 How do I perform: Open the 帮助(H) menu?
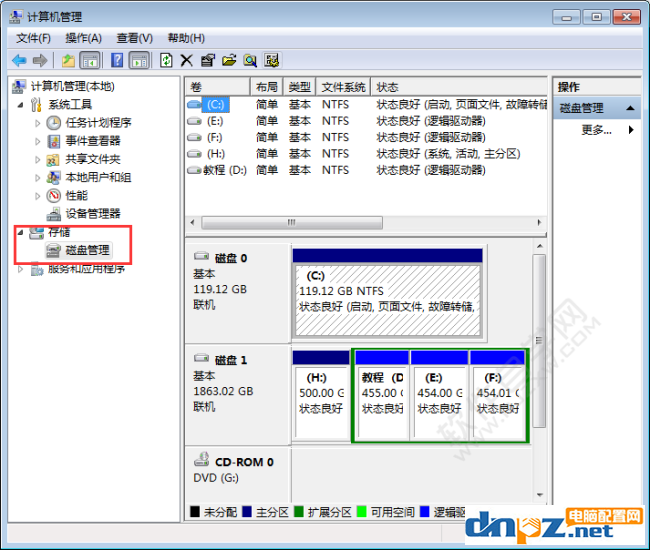click(186, 38)
